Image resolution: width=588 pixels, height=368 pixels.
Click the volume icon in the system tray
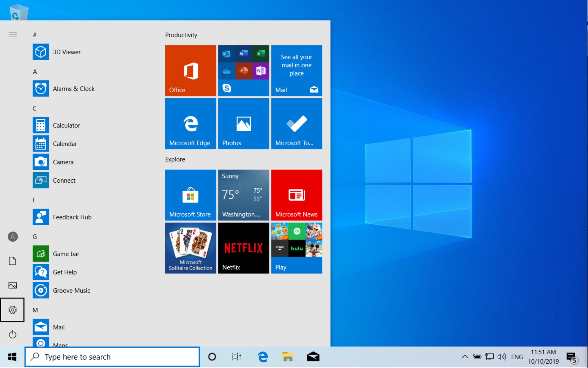[501, 357]
